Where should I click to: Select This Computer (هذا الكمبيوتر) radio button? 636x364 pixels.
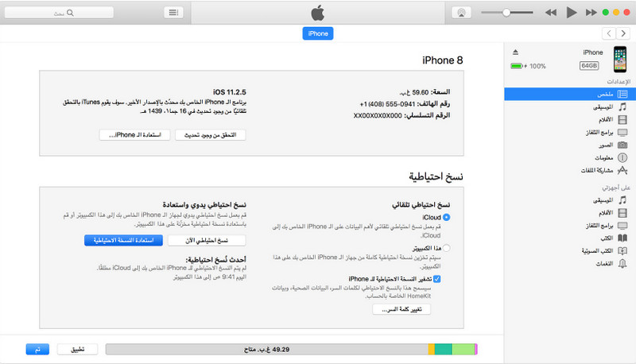[446, 248]
